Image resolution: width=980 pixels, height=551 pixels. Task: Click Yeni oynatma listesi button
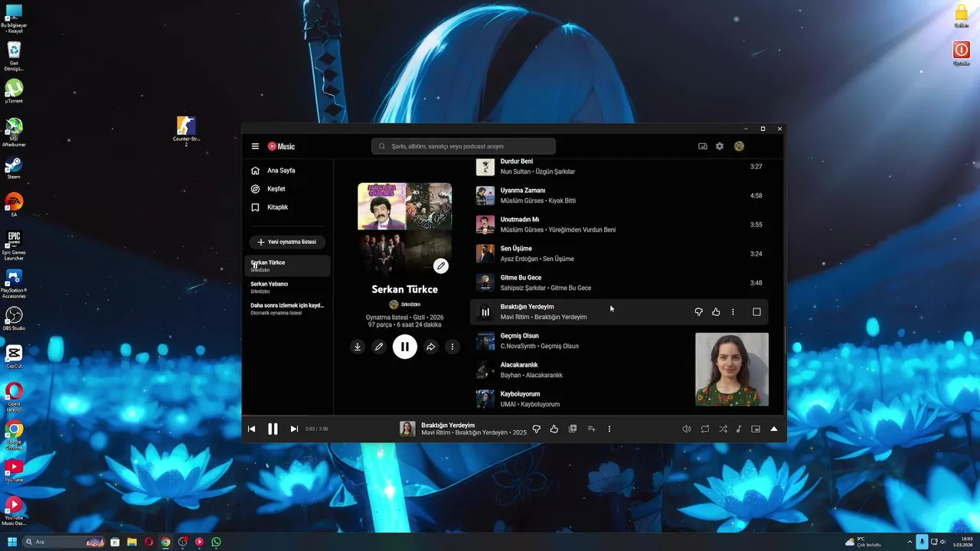pyautogui.click(x=287, y=242)
